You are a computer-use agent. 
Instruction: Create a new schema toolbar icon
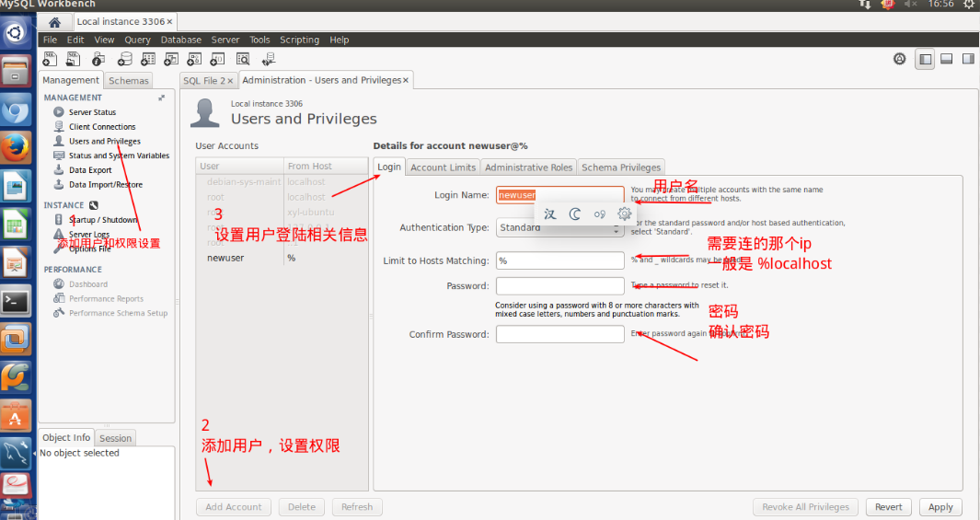coord(125,60)
